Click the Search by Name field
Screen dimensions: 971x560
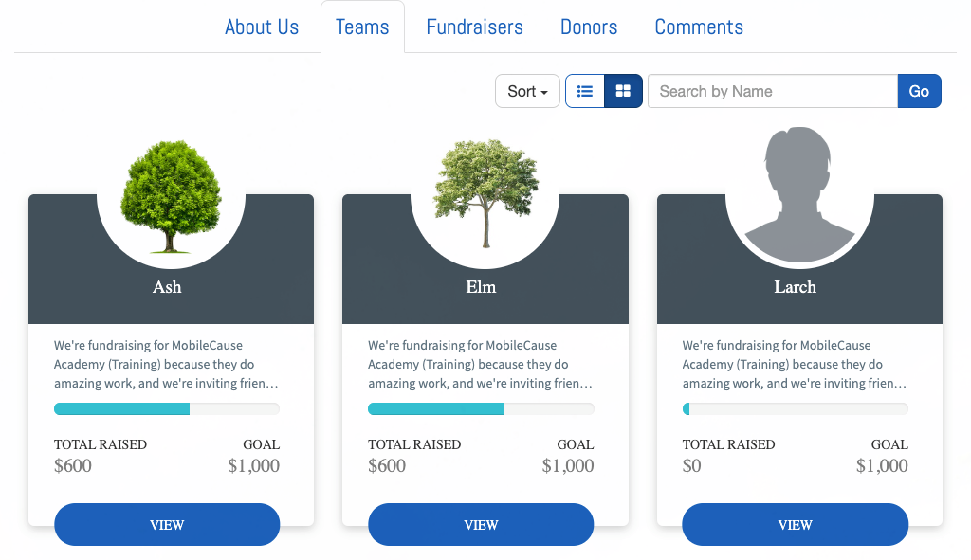(x=773, y=91)
